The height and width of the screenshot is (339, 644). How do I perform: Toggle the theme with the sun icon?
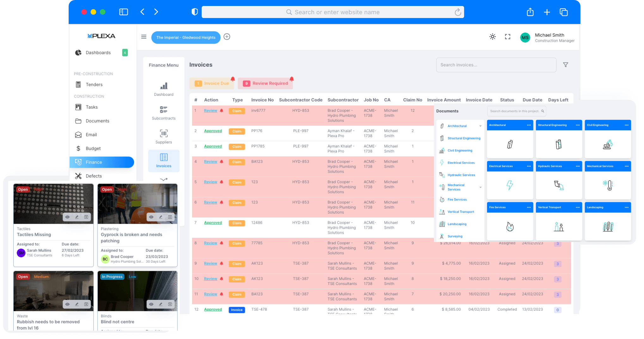492,37
